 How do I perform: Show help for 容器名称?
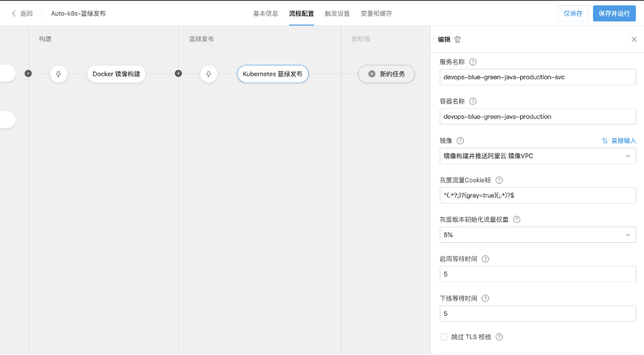[473, 102]
